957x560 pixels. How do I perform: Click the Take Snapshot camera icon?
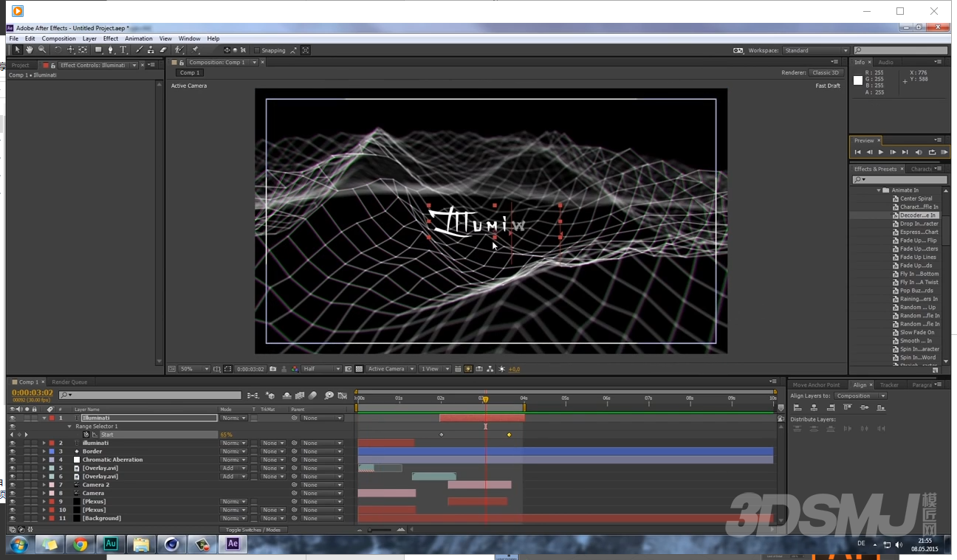pyautogui.click(x=273, y=369)
